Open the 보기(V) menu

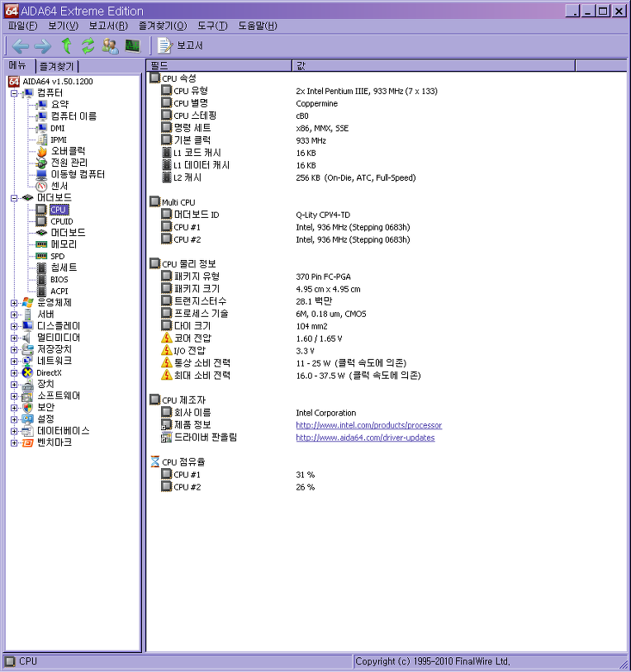coord(63,26)
